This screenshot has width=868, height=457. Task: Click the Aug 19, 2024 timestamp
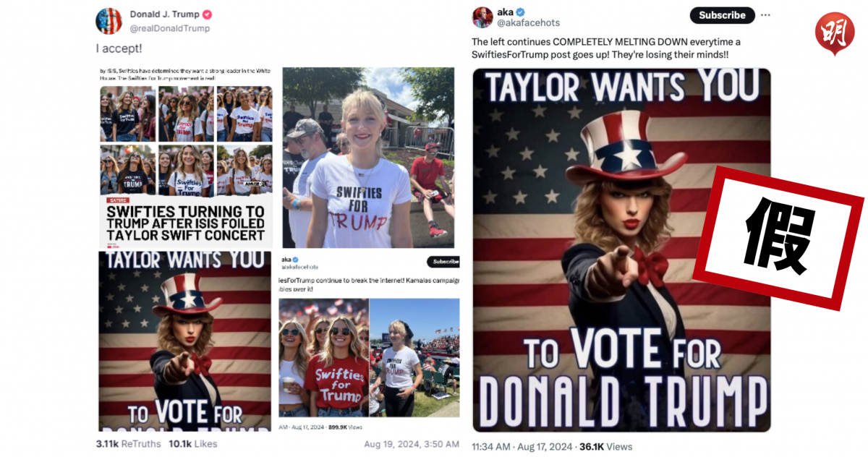coord(411,443)
